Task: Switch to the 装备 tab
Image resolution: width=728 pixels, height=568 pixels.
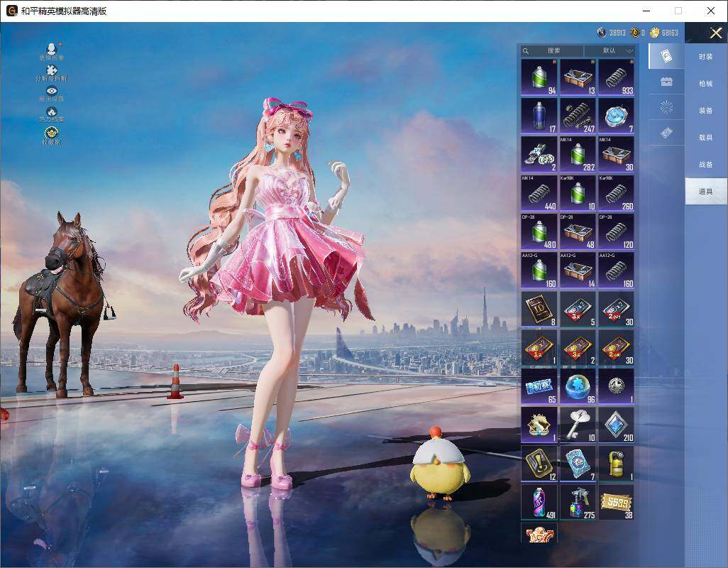Action: coord(706,111)
